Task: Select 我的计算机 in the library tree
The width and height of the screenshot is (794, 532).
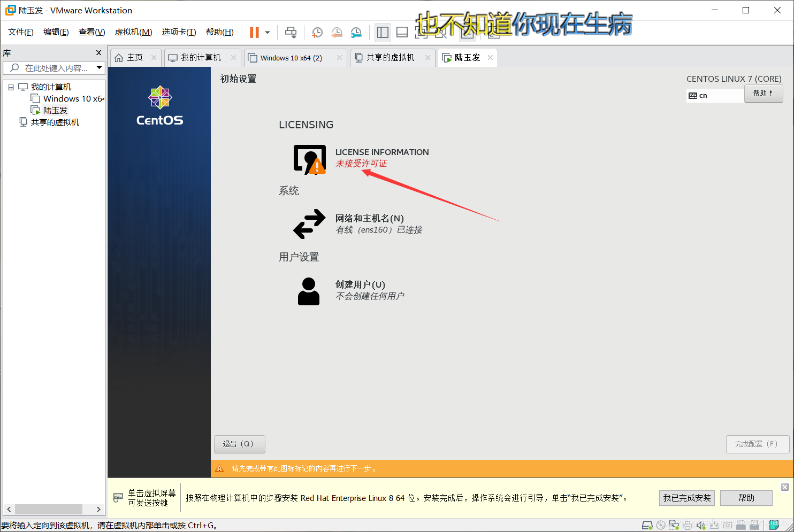Action: pos(51,87)
